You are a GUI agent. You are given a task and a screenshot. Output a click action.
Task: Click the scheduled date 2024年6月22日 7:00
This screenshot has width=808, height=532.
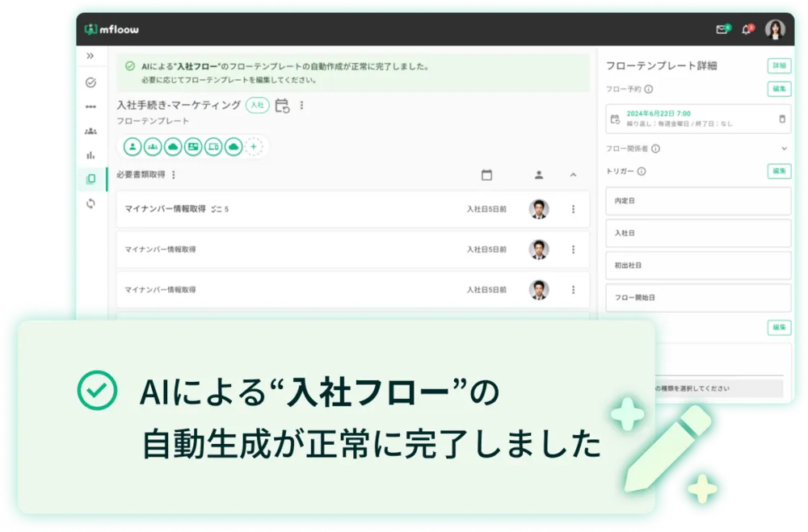pos(659,113)
